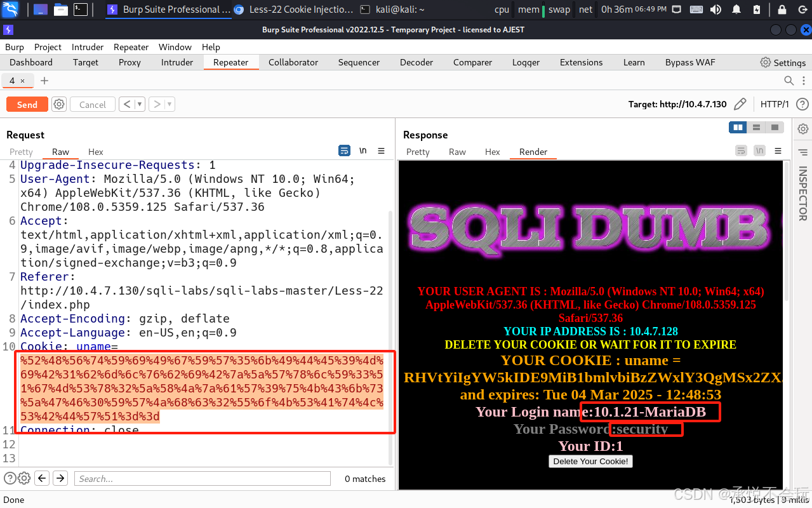
Task: Select the Response Pretty view tab
Action: point(418,152)
